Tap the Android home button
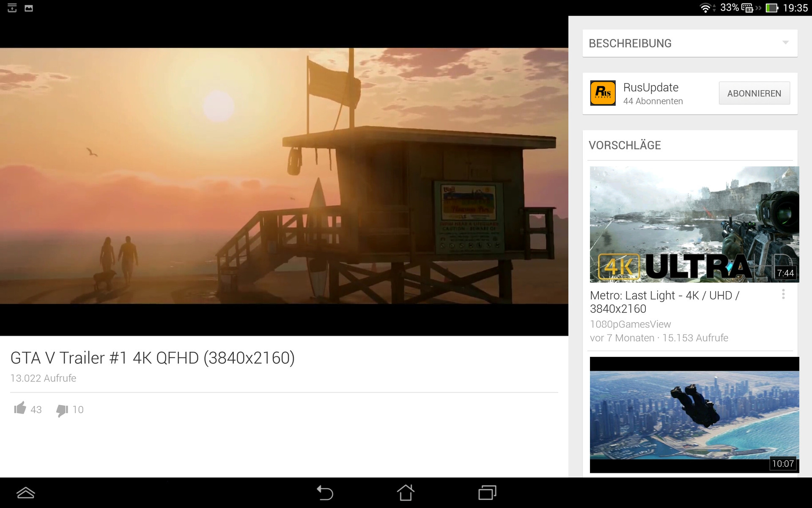The image size is (812, 508). coord(406,493)
